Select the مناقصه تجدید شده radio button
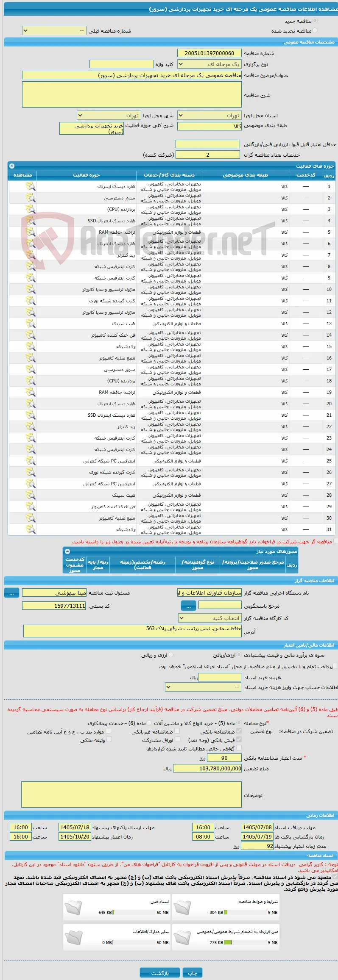The image size is (338, 980). pyautogui.click(x=315, y=30)
